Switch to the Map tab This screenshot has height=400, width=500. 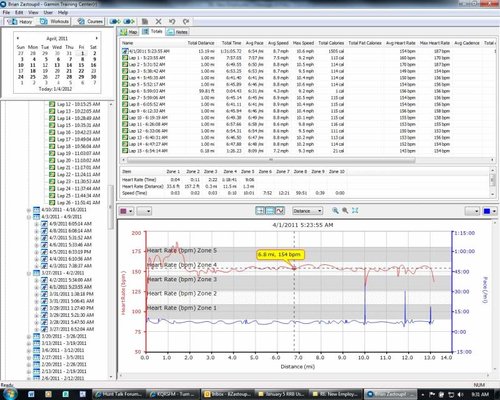(129, 32)
